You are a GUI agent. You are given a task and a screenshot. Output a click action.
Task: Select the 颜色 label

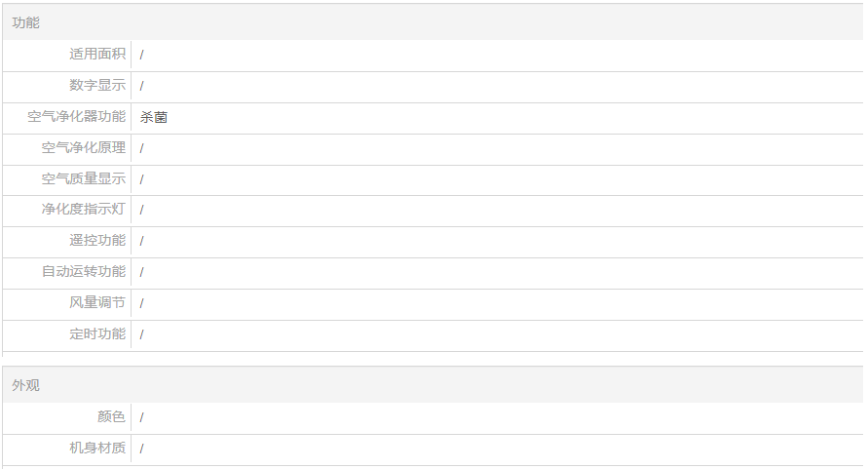pos(111,416)
